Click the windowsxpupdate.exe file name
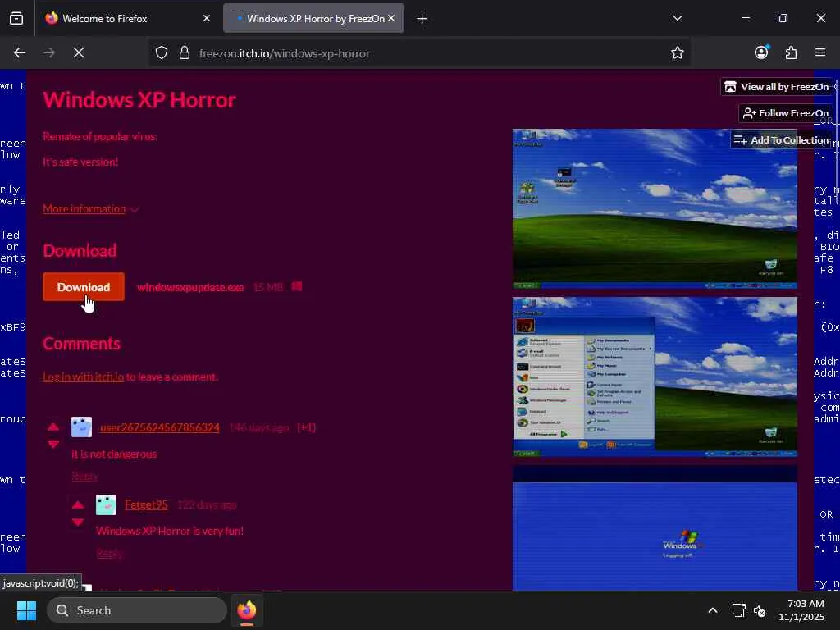The image size is (840, 630). pos(190,287)
